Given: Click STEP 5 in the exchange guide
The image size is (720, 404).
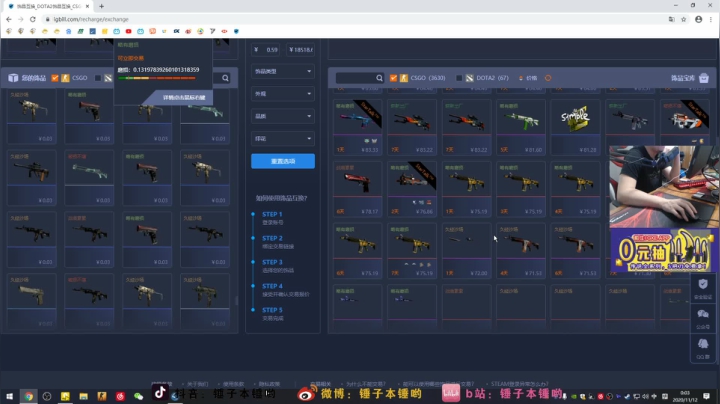Looking at the screenshot, I should pos(272,310).
